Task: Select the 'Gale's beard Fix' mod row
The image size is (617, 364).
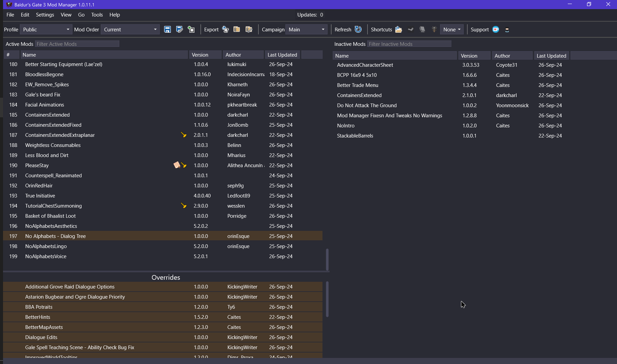Action: tap(163, 94)
